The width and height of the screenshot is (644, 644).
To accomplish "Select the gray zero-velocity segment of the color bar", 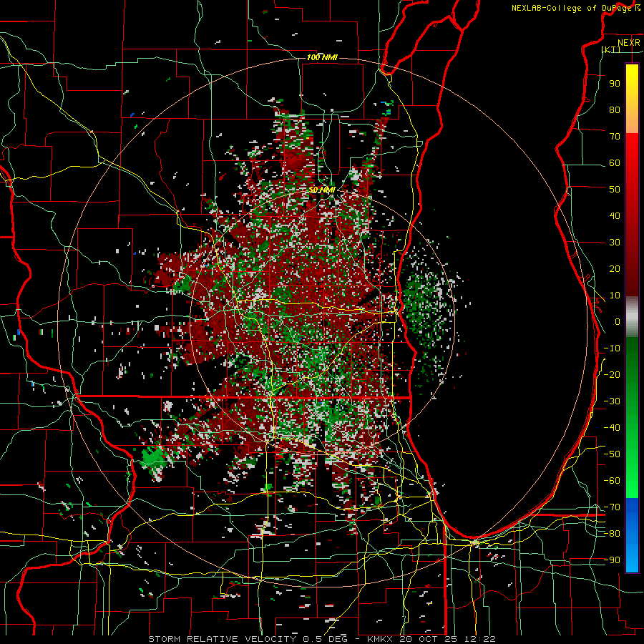I will point(632,317).
